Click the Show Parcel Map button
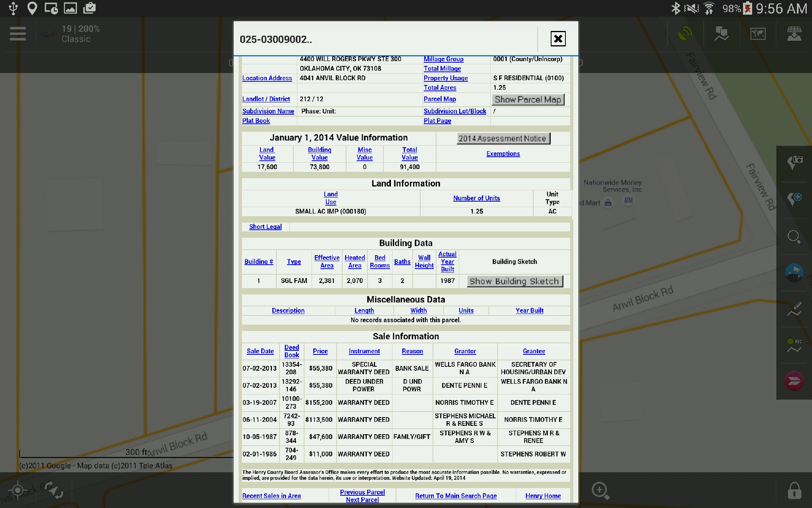 point(528,100)
